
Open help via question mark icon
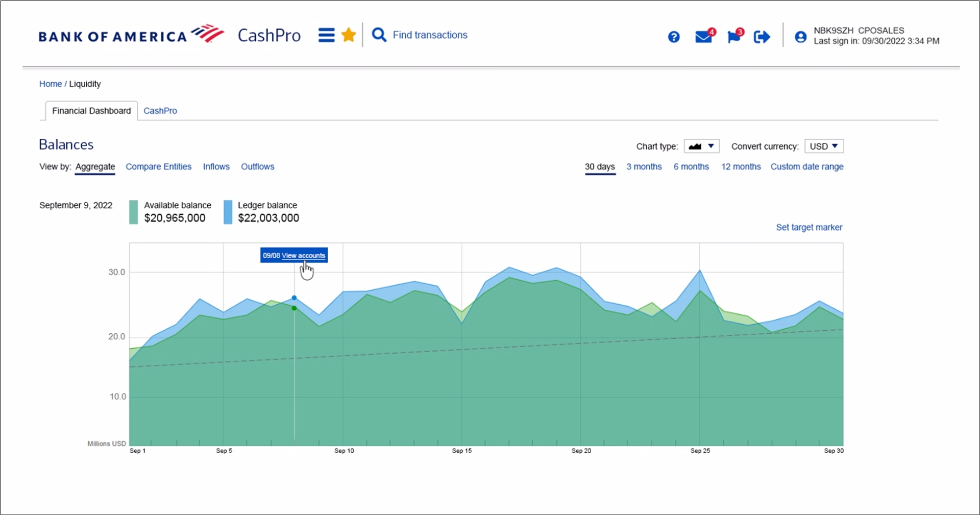pyautogui.click(x=674, y=37)
